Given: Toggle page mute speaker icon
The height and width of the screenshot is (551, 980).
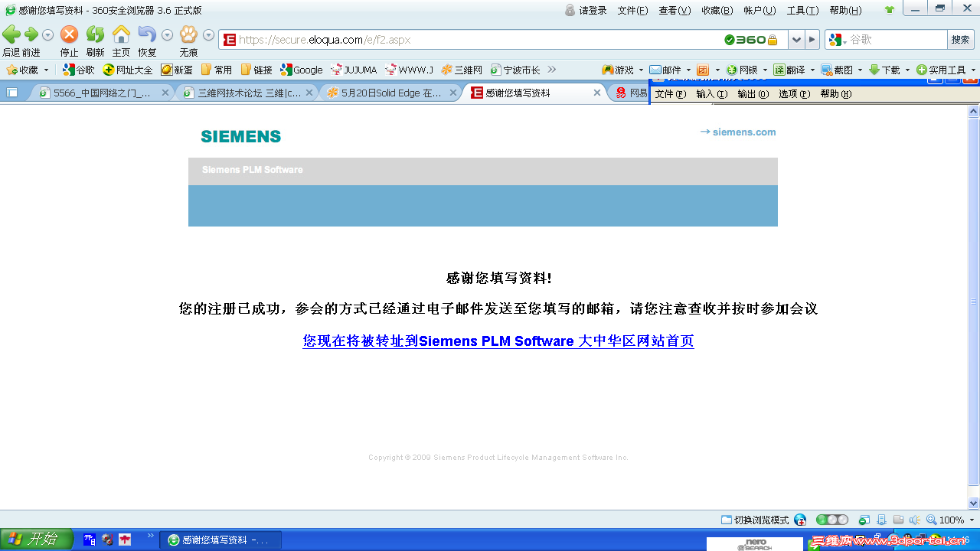Looking at the screenshot, I should pos(915,520).
